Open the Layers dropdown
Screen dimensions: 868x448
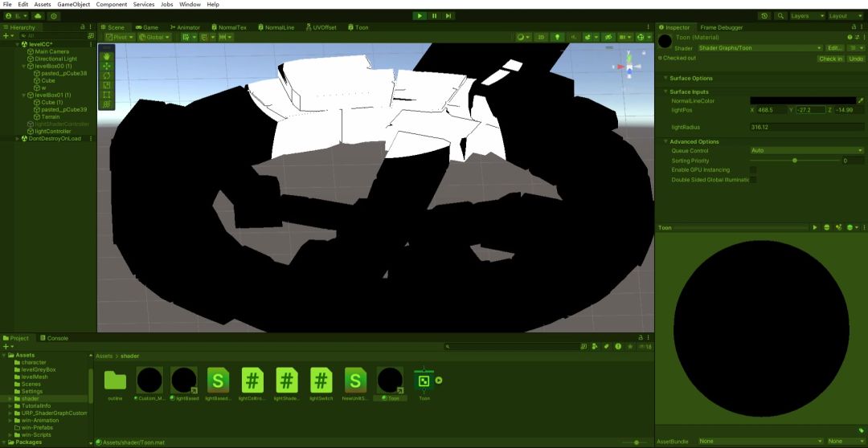807,16
